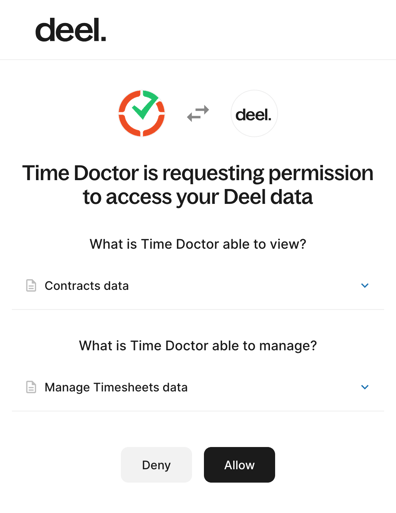Screen dimensions: 396x513
Task: Allow Time Doctor to access Deel data
Action: tap(239, 465)
